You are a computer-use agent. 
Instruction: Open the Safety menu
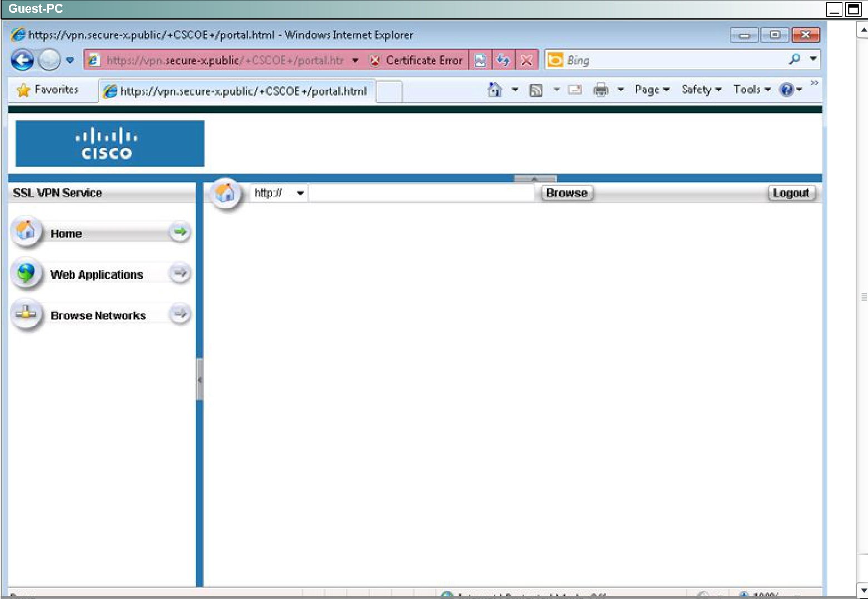(x=701, y=90)
